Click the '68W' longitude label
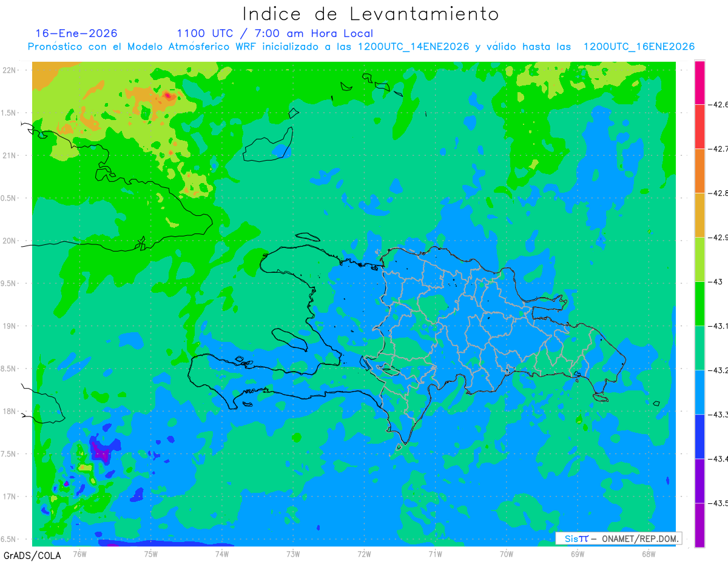 pos(649,554)
